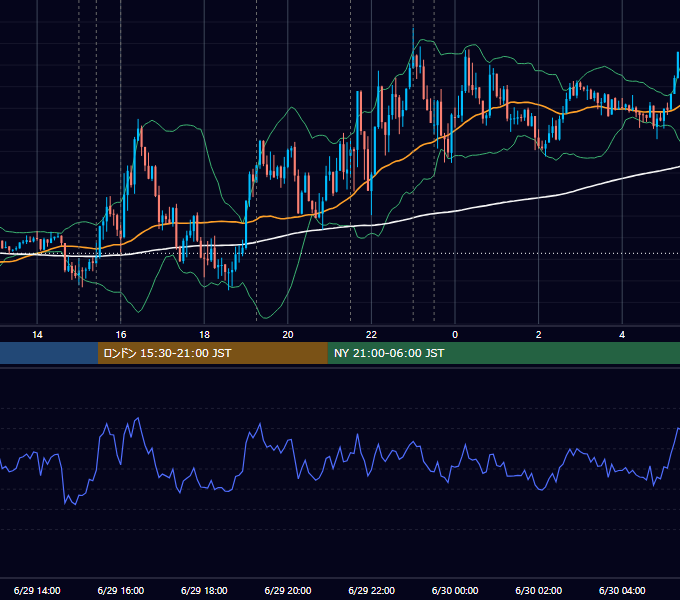This screenshot has width=680, height=600.
Task: Click the 6/30 04:00 time label
Action: 622,590
